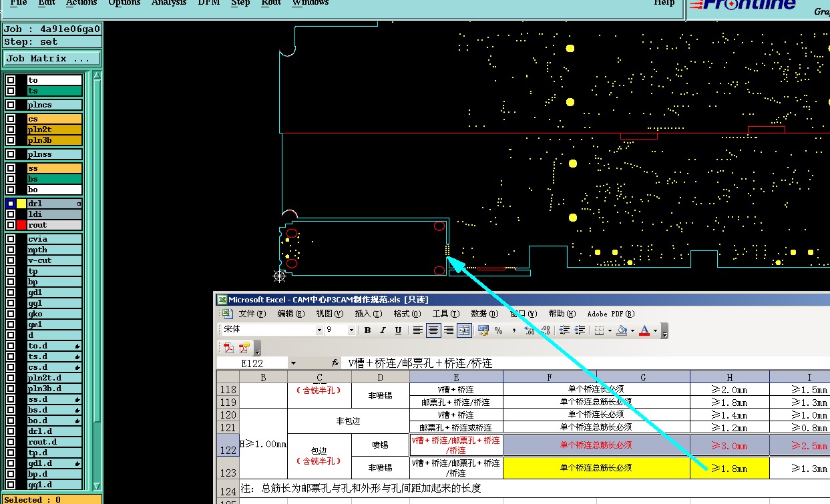Toggle checkbox for layer plncs

[x=11, y=105]
